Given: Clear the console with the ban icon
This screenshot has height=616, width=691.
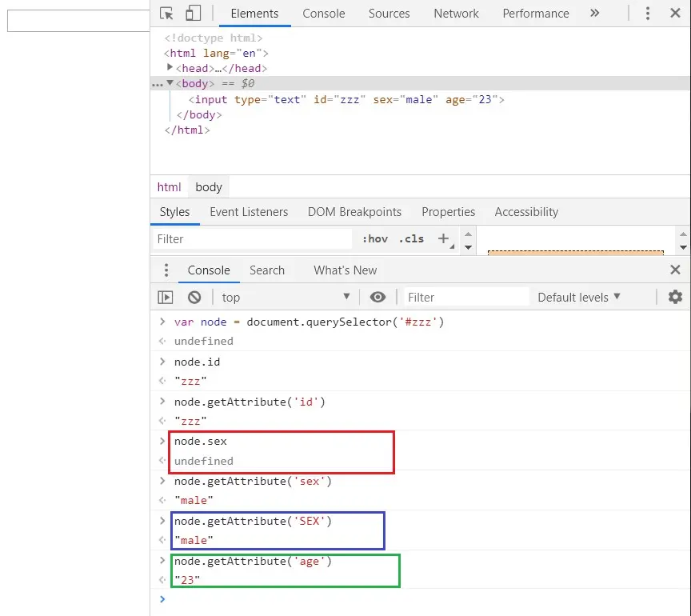Looking at the screenshot, I should pyautogui.click(x=194, y=297).
